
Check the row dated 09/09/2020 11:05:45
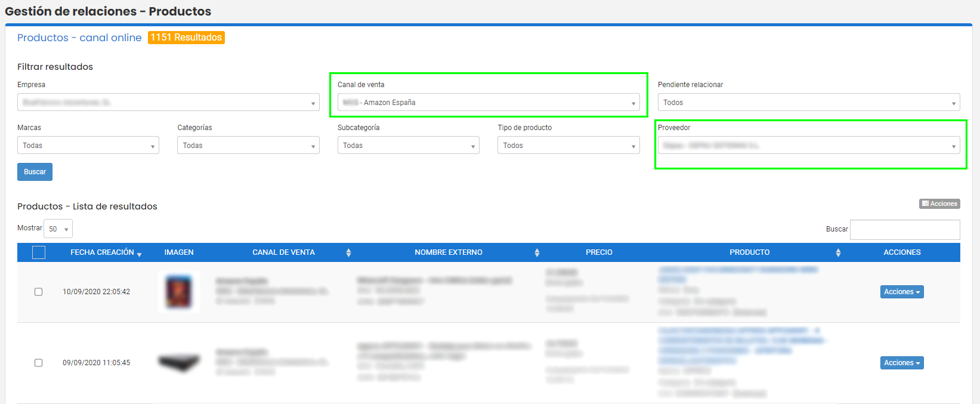(x=38, y=363)
